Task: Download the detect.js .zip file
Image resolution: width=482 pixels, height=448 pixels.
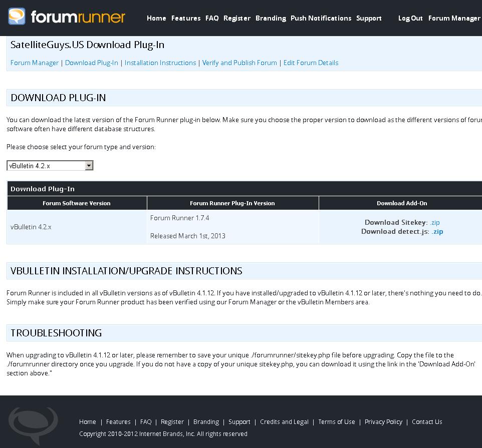Action: [x=437, y=232]
